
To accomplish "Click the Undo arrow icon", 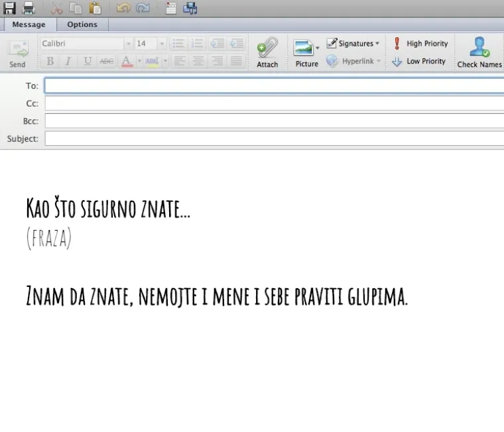I will [123, 8].
